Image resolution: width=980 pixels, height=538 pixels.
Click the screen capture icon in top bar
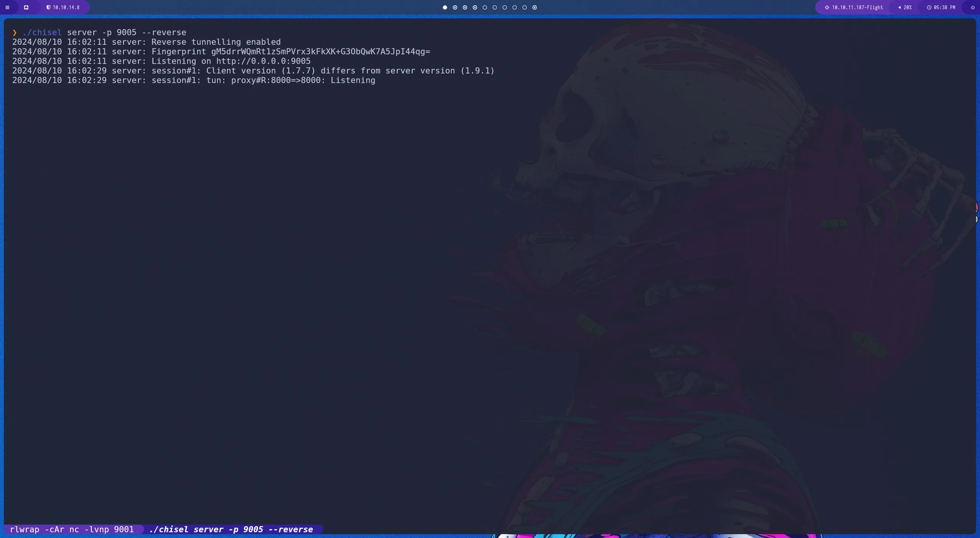(x=26, y=7)
